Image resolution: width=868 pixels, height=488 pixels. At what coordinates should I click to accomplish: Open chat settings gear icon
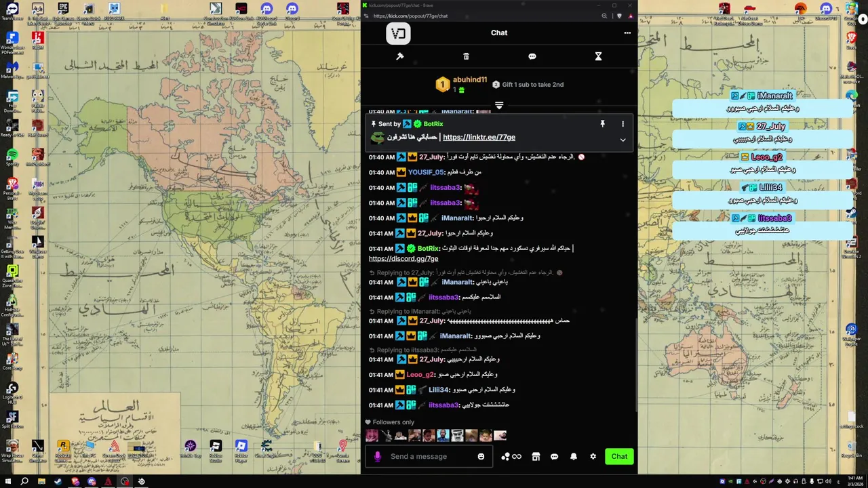click(x=593, y=456)
